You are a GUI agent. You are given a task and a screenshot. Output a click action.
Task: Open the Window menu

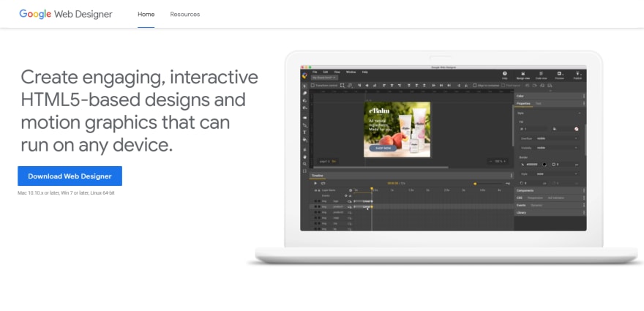351,72
